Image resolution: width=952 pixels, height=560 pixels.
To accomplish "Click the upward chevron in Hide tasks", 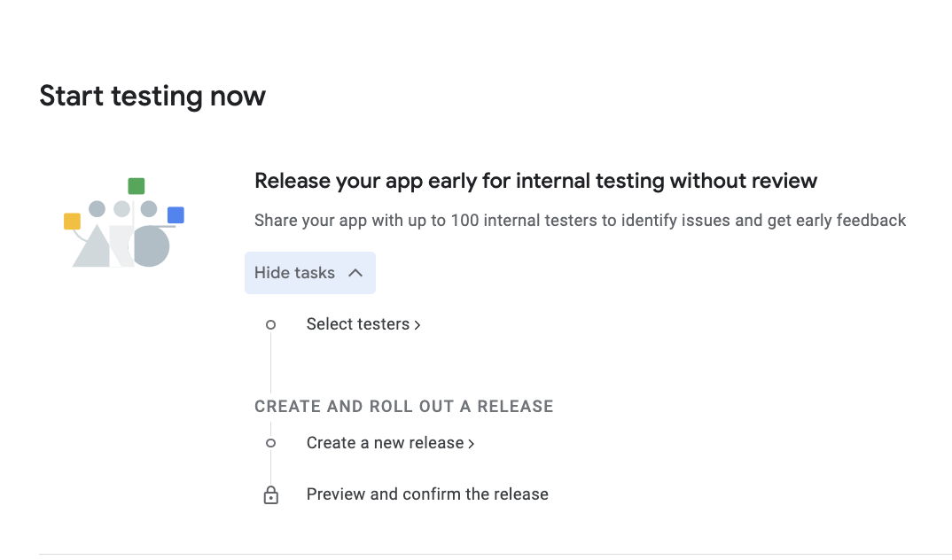I will click(x=355, y=273).
